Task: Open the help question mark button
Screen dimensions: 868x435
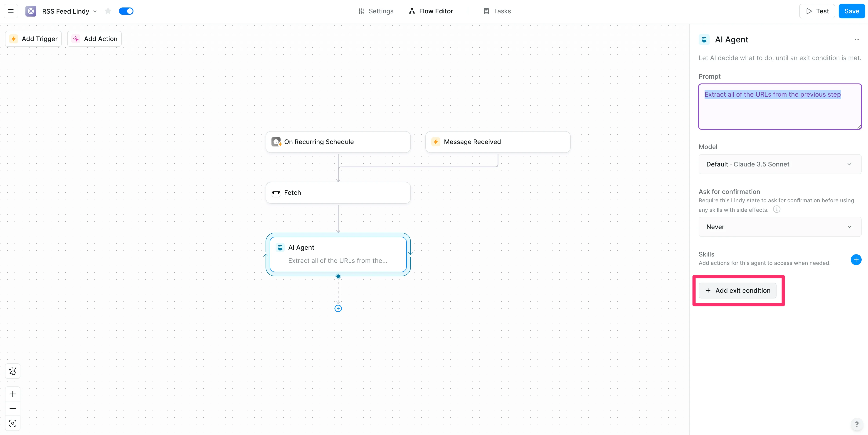Action: tap(857, 424)
